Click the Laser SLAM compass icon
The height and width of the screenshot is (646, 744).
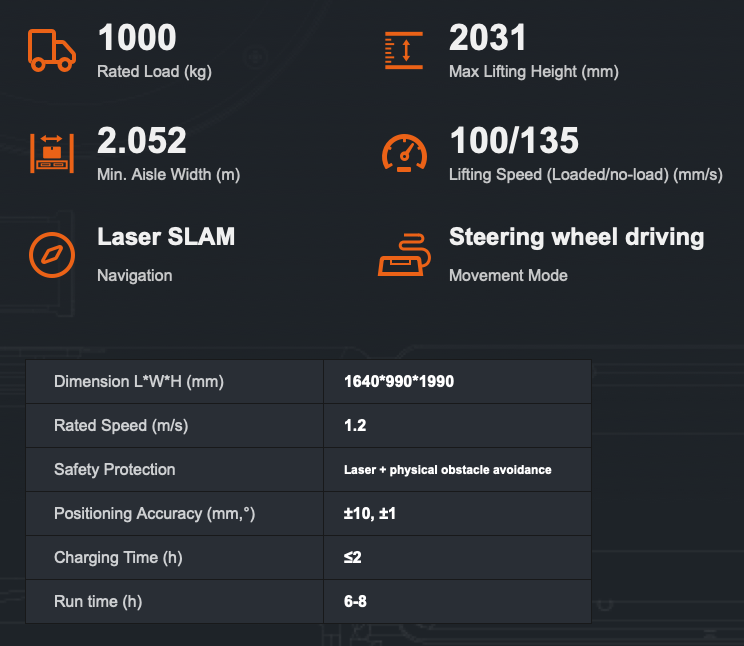click(52, 255)
